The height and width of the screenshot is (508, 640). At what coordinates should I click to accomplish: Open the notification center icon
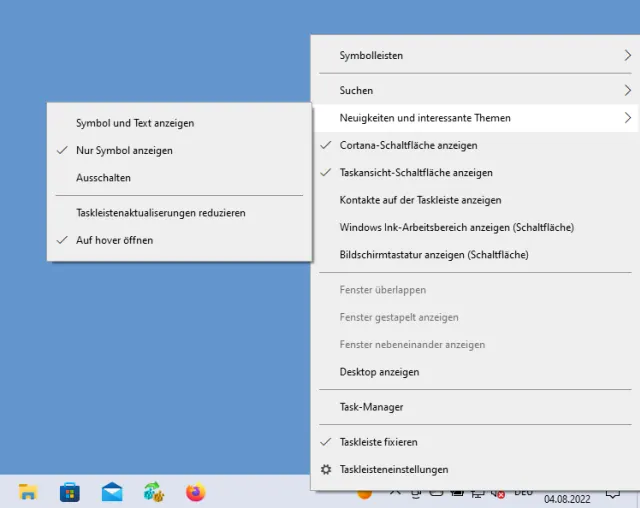[613, 494]
